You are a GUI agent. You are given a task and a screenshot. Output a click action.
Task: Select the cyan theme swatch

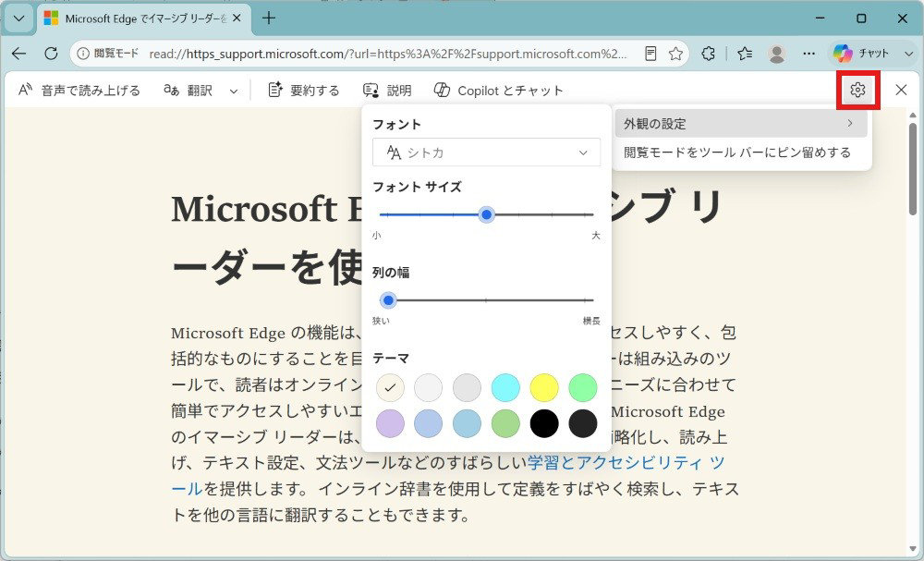click(505, 388)
